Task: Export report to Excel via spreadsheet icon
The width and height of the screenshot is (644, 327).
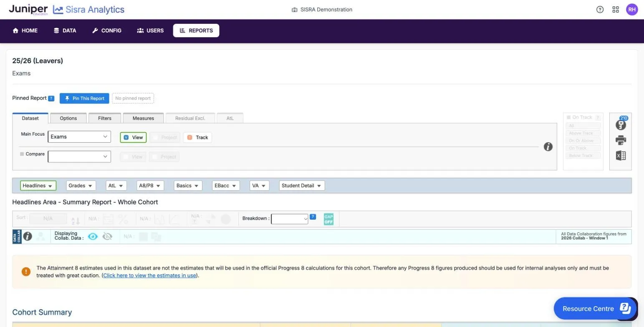Action: (621, 156)
